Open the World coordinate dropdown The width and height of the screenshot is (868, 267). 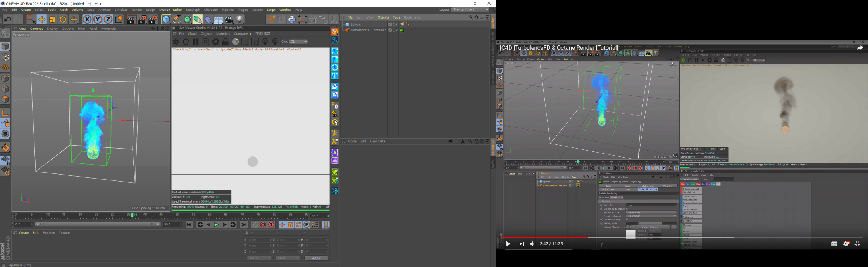259,258
